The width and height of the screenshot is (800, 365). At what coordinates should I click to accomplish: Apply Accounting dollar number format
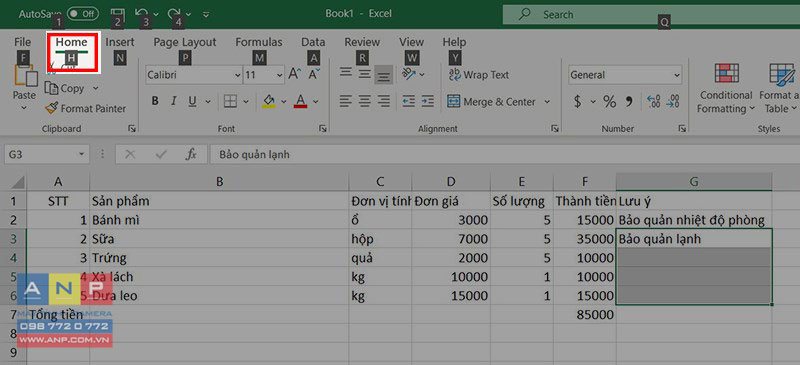click(578, 101)
